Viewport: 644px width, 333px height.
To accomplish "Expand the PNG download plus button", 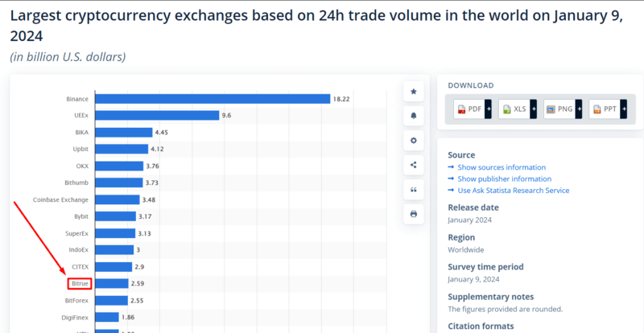I will (x=578, y=109).
